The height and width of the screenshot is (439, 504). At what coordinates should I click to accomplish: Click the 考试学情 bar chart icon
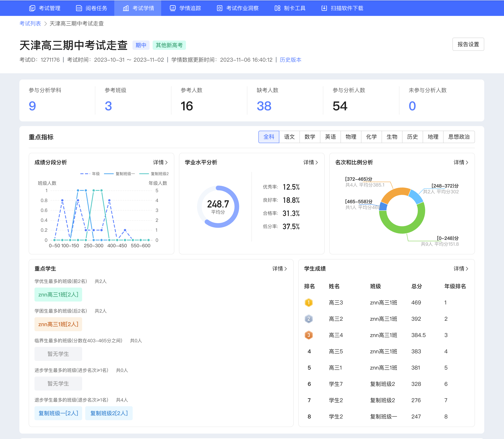coord(126,8)
